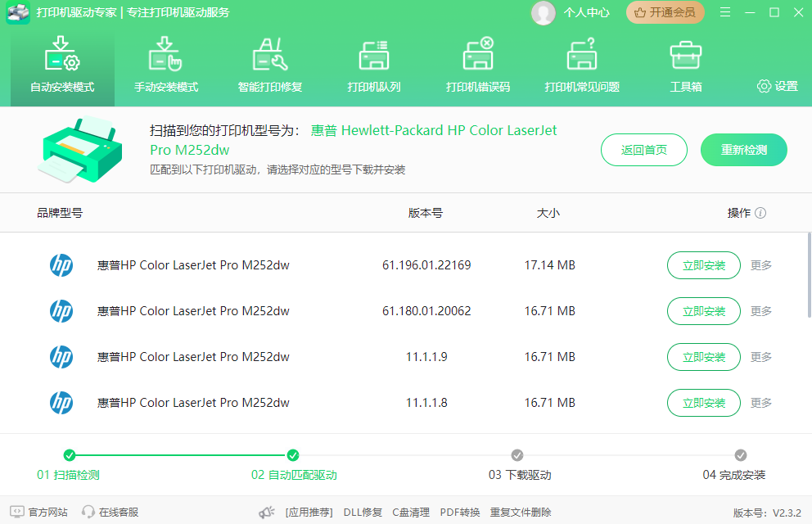Click the info icon beside 操作
The width and height of the screenshot is (812, 524).
coord(760,213)
